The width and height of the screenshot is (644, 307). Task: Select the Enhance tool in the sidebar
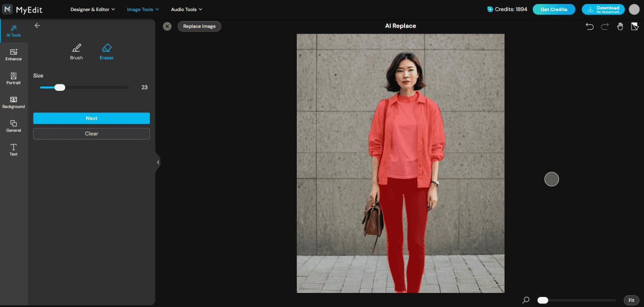(14, 54)
